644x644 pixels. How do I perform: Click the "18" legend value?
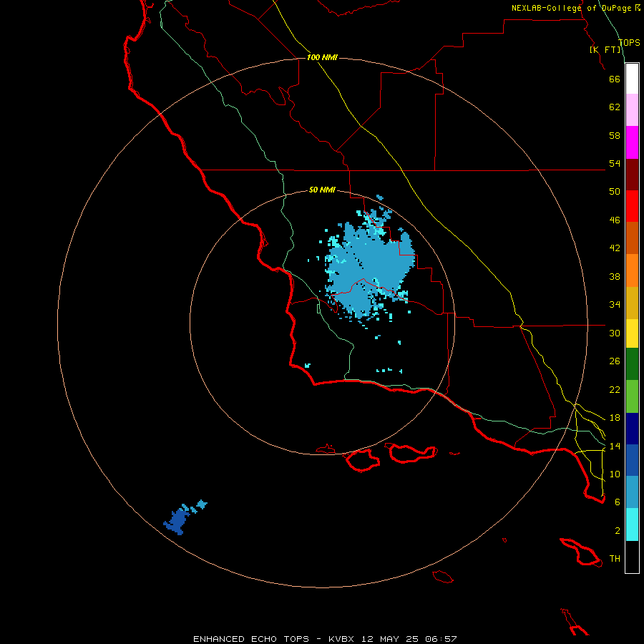pyautogui.click(x=615, y=418)
